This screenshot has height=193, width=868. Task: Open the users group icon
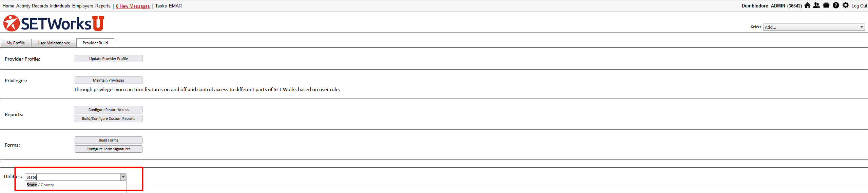[x=816, y=5]
